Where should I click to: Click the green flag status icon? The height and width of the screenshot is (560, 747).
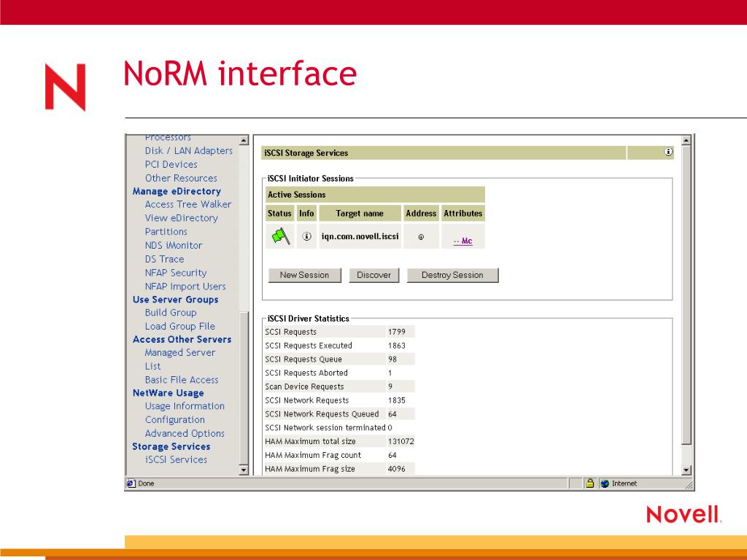281,236
